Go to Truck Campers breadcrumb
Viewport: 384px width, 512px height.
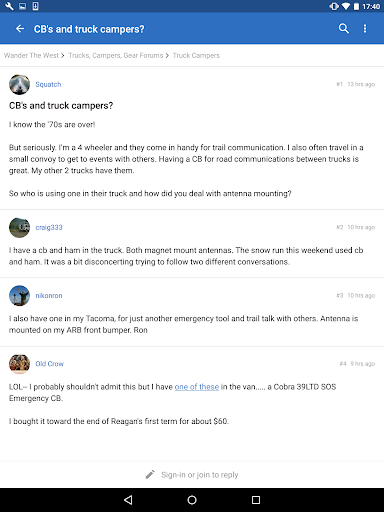(196, 55)
